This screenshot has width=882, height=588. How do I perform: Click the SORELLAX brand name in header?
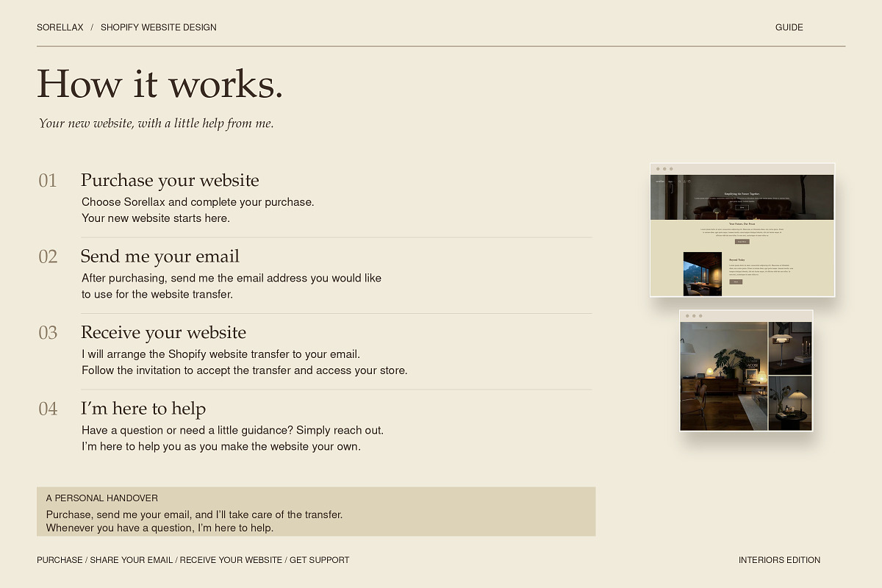point(60,27)
